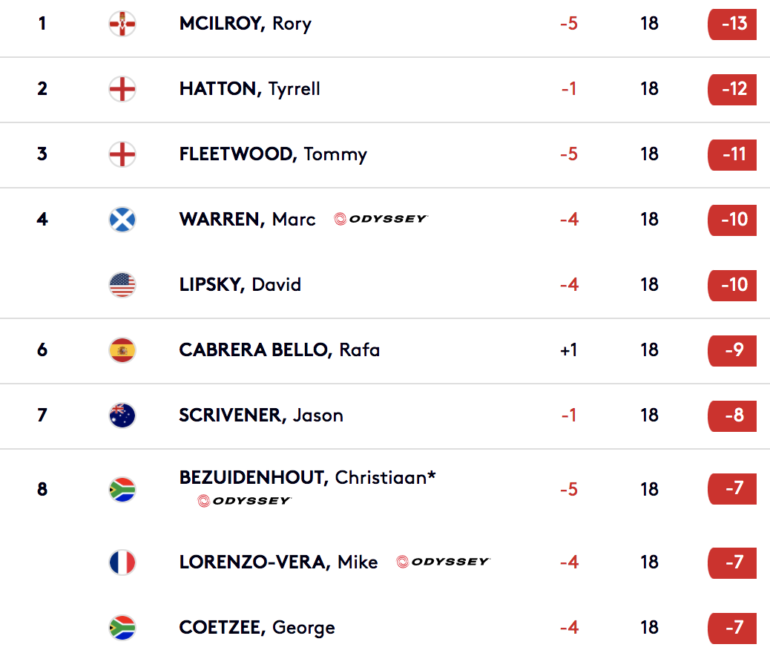Select CABRERA BELLO, Rafa player name
The width and height of the screenshot is (770, 653).
[x=279, y=350]
